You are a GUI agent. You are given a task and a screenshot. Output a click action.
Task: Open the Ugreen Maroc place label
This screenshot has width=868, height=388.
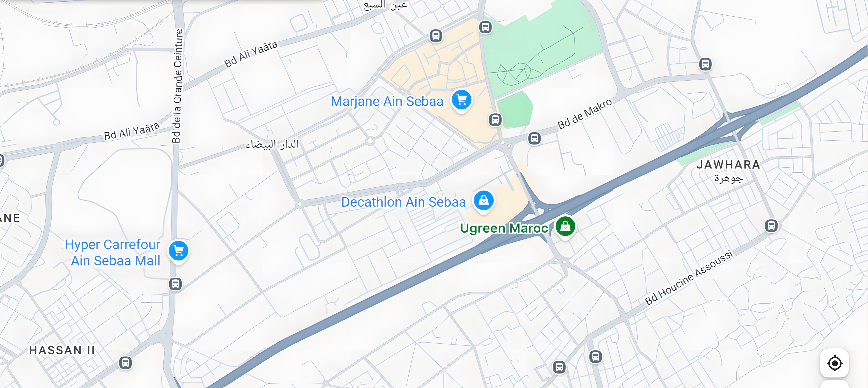(504, 228)
